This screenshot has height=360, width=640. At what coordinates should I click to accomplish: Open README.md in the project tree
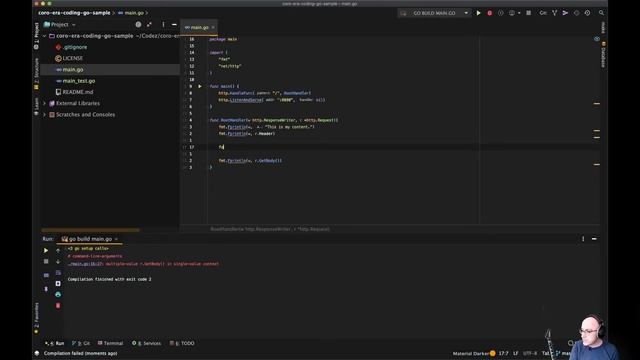click(x=75, y=92)
